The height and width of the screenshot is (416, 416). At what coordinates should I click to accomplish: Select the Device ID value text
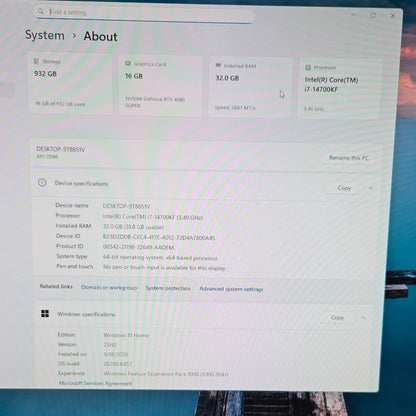[159, 237]
